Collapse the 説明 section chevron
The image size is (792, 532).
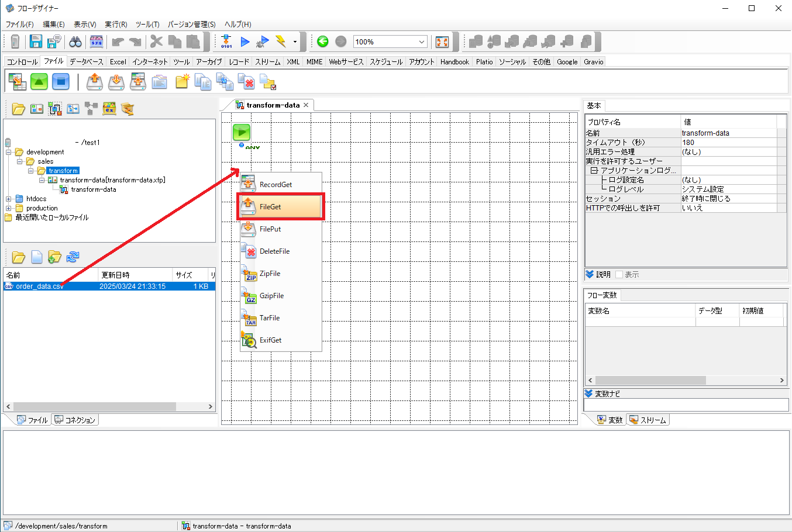coord(590,274)
